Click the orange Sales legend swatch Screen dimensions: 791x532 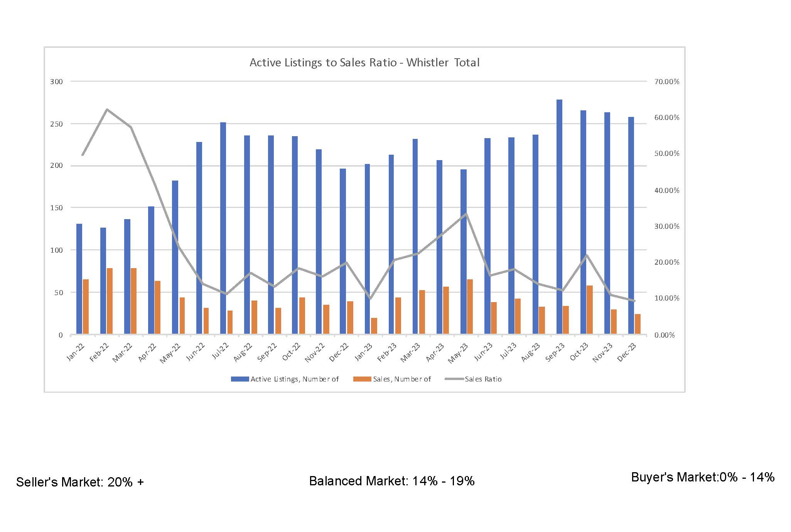[362, 379]
